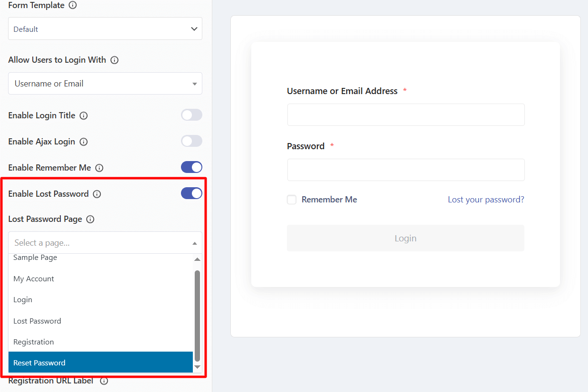Image resolution: width=588 pixels, height=392 pixels.
Task: Turn on the Enable Login Title switch
Action: [x=191, y=115]
